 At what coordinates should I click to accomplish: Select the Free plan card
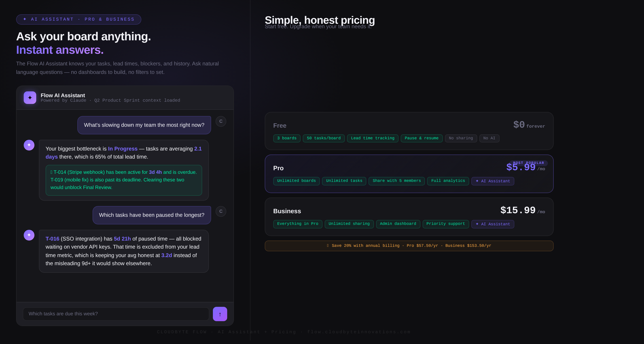click(409, 131)
